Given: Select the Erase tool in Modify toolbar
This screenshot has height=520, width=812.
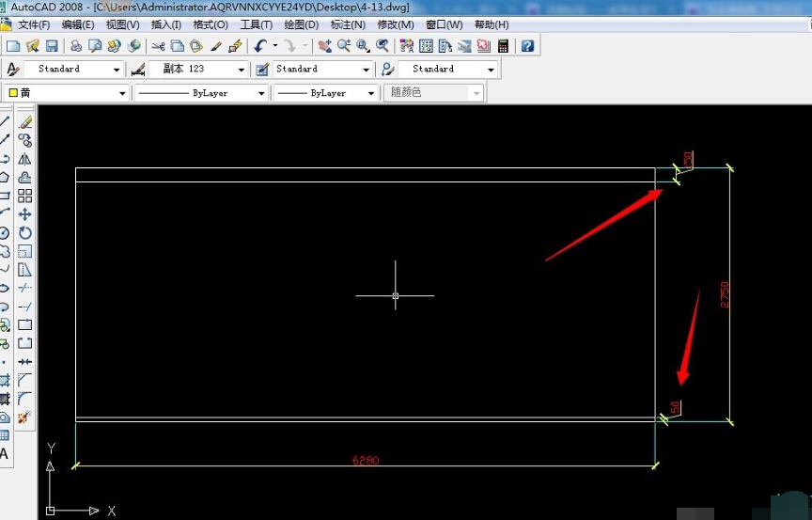Looking at the screenshot, I should point(24,122).
